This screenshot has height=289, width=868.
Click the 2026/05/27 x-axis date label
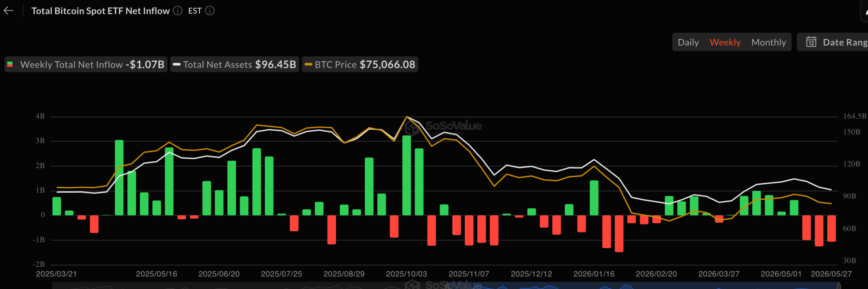[831, 274]
